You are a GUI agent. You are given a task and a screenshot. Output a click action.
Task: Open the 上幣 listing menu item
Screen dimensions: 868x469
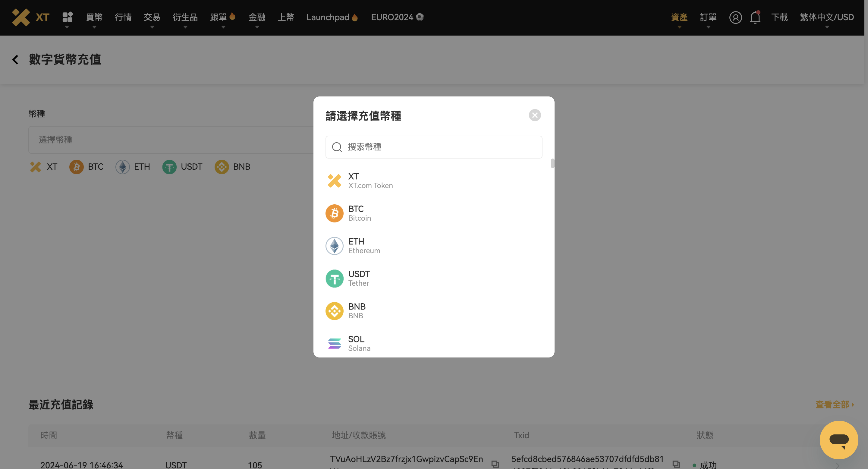point(286,17)
